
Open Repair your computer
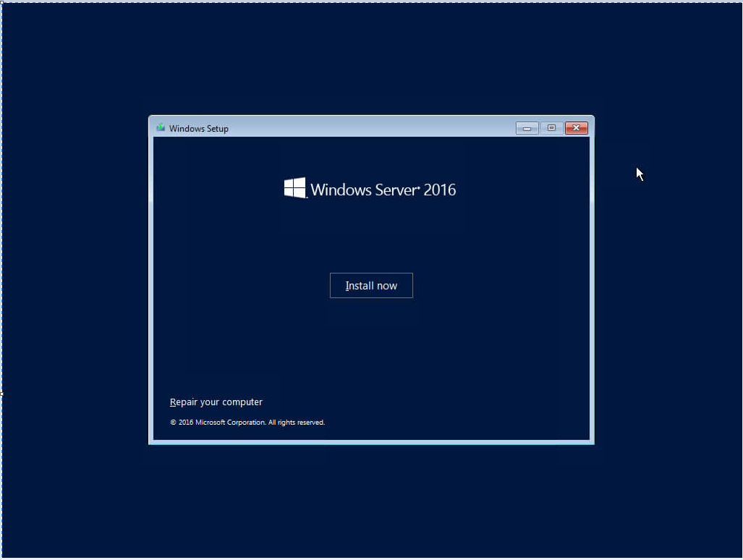click(216, 402)
